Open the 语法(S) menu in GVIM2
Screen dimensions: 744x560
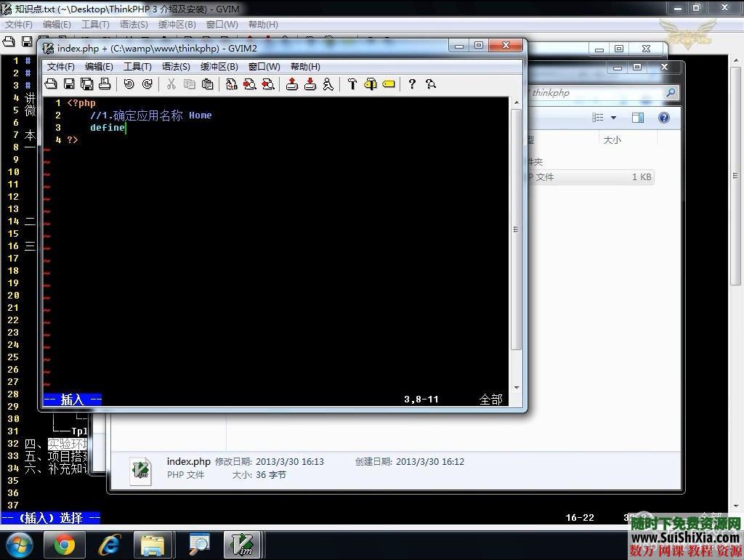click(x=176, y=67)
